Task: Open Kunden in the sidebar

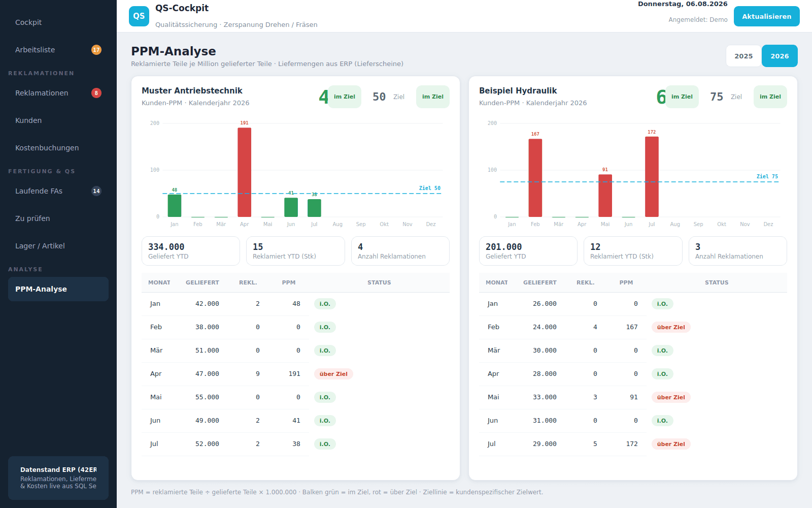Action: click(58, 120)
